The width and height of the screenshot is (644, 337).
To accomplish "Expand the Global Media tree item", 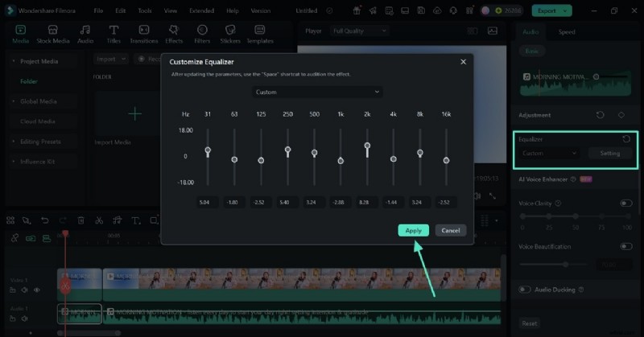I will click(13, 101).
